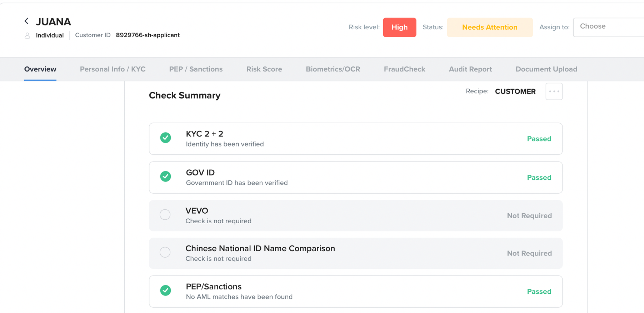Click the High risk level badge
The height and width of the screenshot is (313, 644).
(x=400, y=27)
